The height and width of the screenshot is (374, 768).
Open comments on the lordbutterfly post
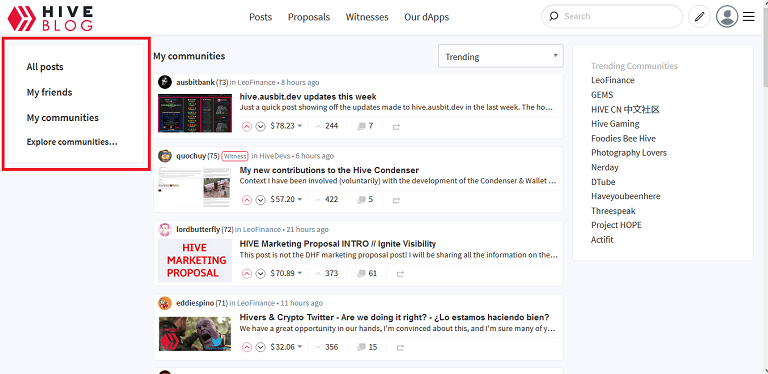point(367,273)
